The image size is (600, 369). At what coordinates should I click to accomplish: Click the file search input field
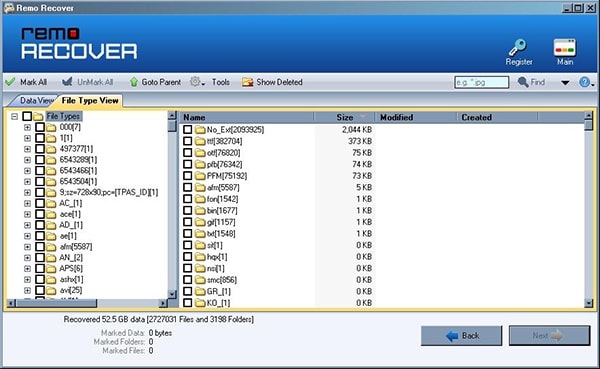coord(481,82)
